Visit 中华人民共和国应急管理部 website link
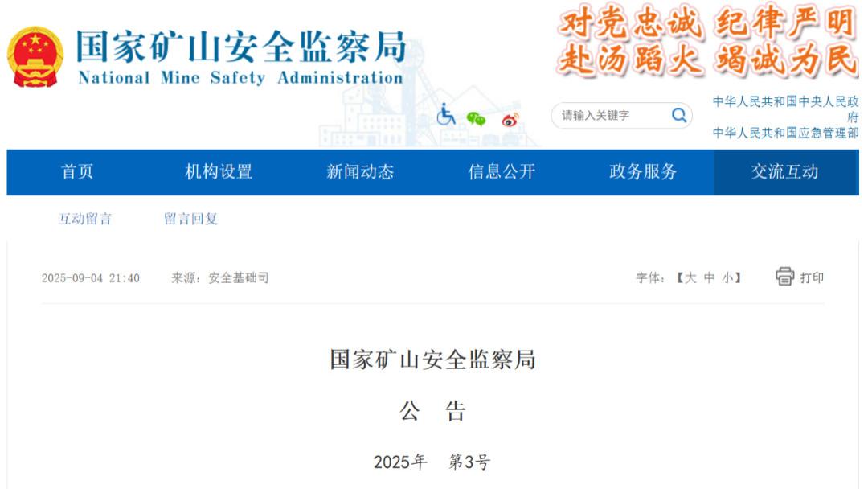868x489 pixels. pyautogui.click(x=784, y=134)
